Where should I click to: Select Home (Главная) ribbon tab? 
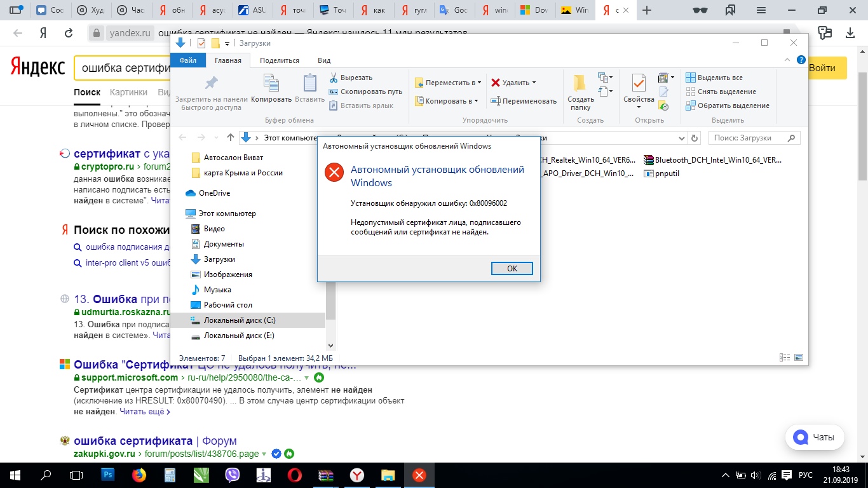pyautogui.click(x=228, y=60)
